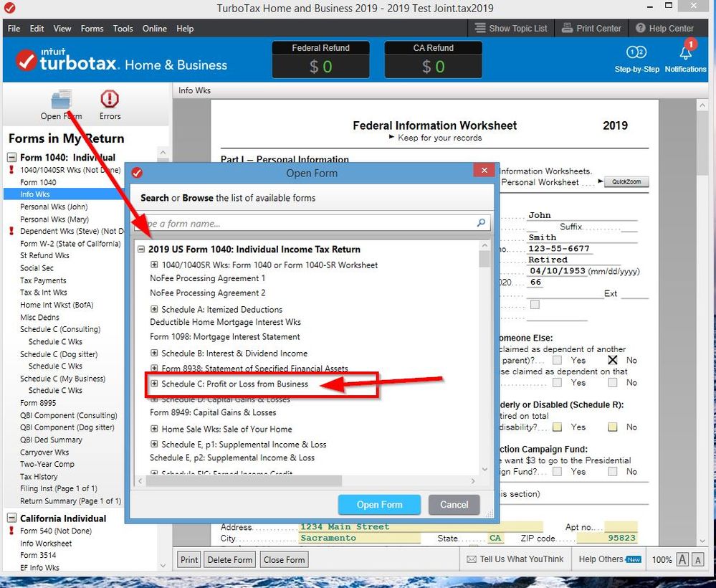This screenshot has width=716, height=588.
Task: Open the View menu
Action: 62,29
